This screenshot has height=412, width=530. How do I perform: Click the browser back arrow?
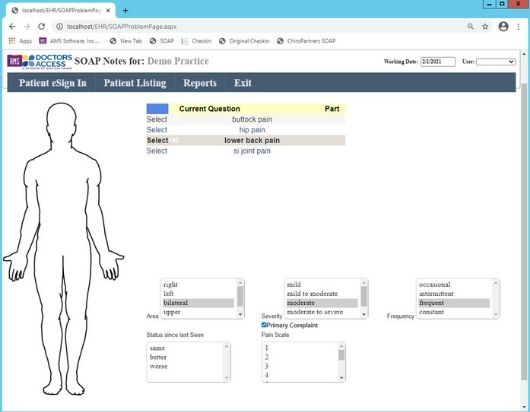coord(12,26)
